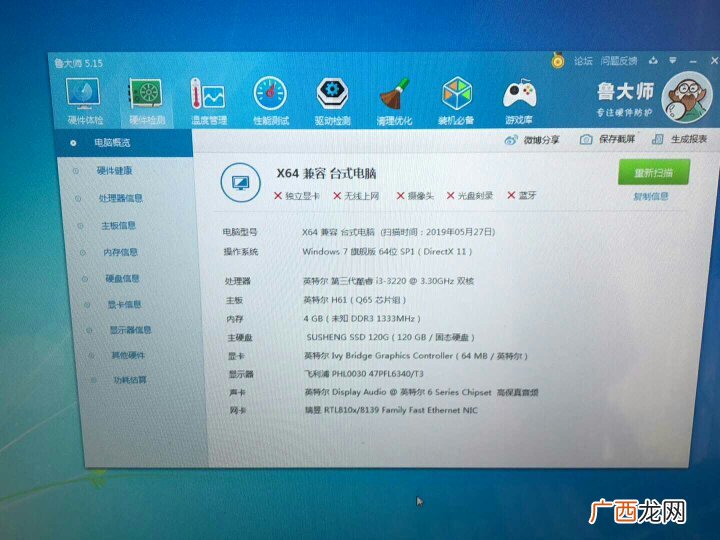720x540 pixels.
Task: Select the 硬件检测 hardware detection icon
Action: pos(146,96)
